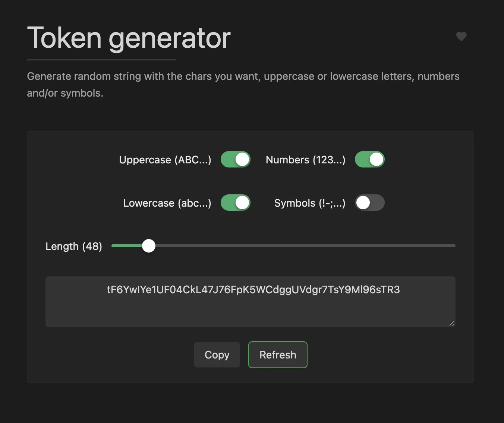The image size is (504, 423).
Task: Enable the Symbols (!-;...) toggle
Action: 370,203
